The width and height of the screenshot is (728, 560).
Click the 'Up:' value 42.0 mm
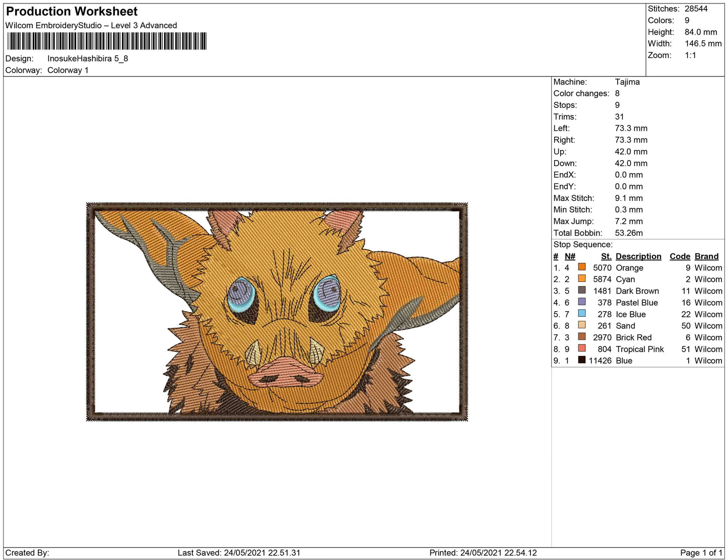coord(631,151)
